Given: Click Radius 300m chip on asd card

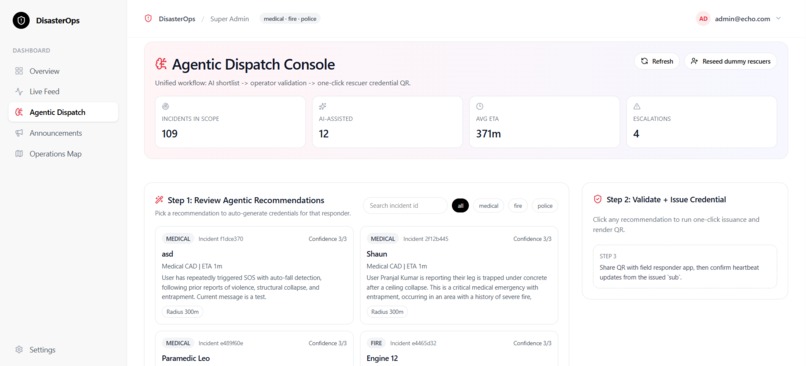Looking at the screenshot, I should pyautogui.click(x=182, y=312).
